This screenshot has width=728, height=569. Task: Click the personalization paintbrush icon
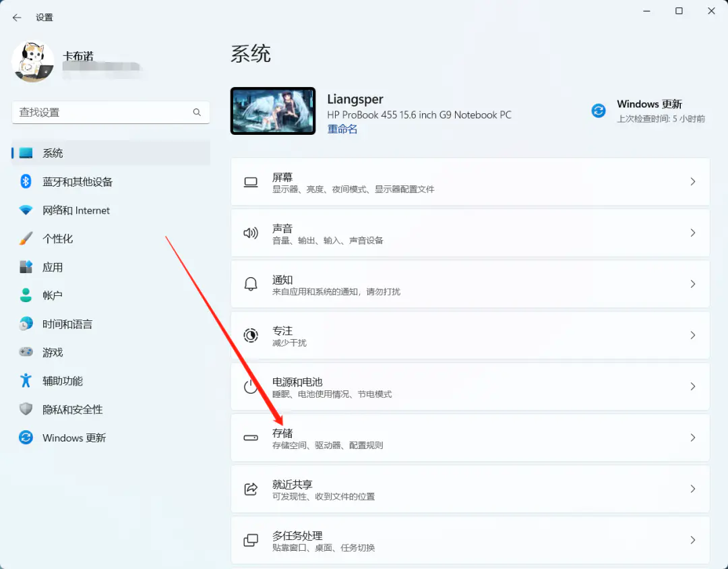[26, 239]
